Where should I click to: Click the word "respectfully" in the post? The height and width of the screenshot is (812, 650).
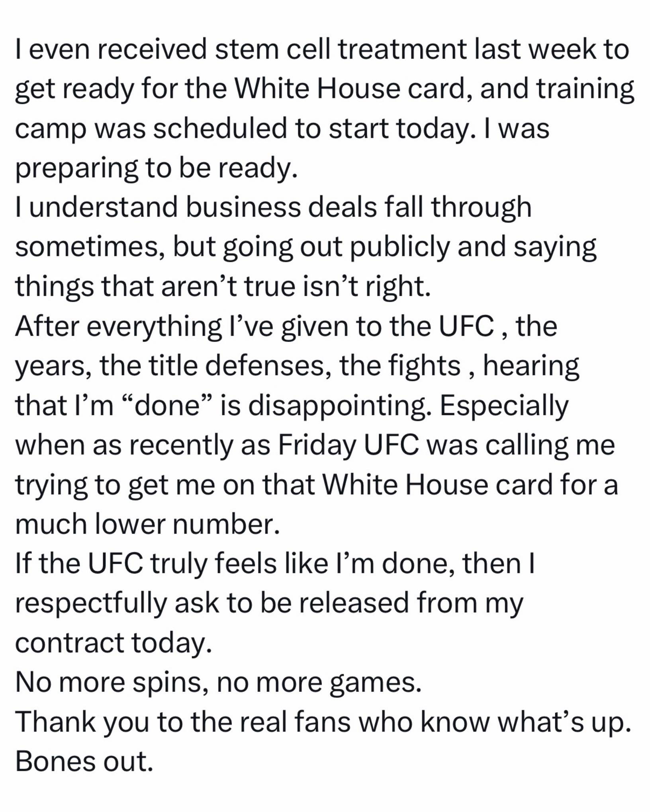pos(91,604)
